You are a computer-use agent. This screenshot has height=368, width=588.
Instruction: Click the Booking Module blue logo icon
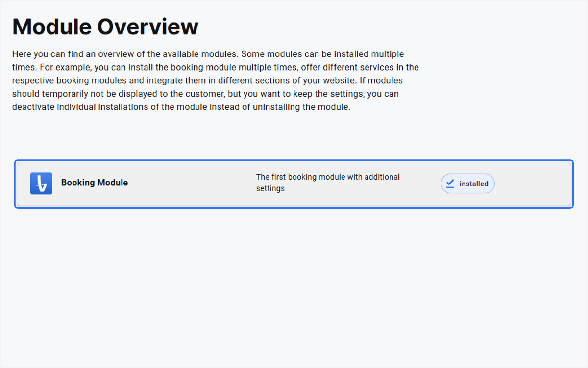(x=41, y=184)
